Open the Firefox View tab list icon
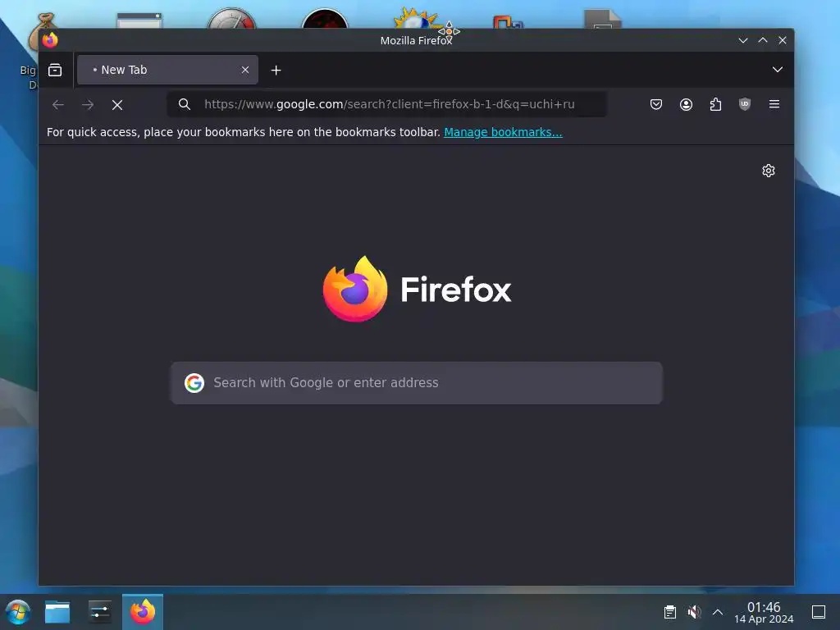The height and width of the screenshot is (630, 840). (55, 71)
